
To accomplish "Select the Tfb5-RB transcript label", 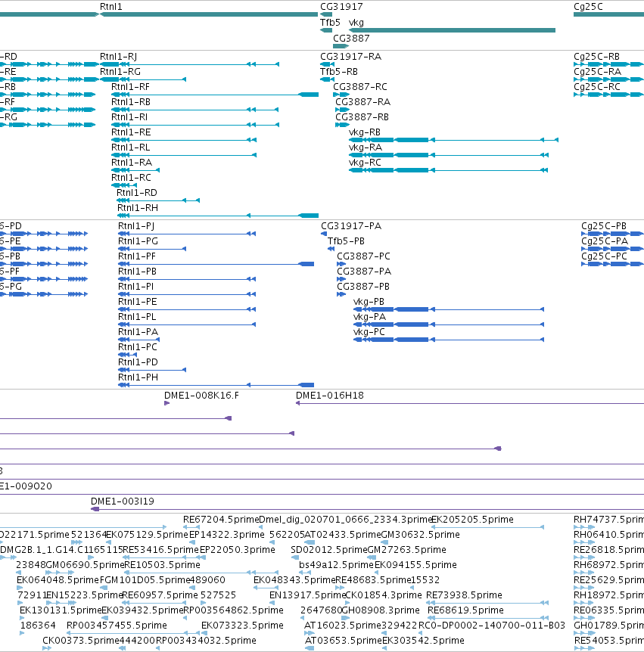I will [x=338, y=72].
